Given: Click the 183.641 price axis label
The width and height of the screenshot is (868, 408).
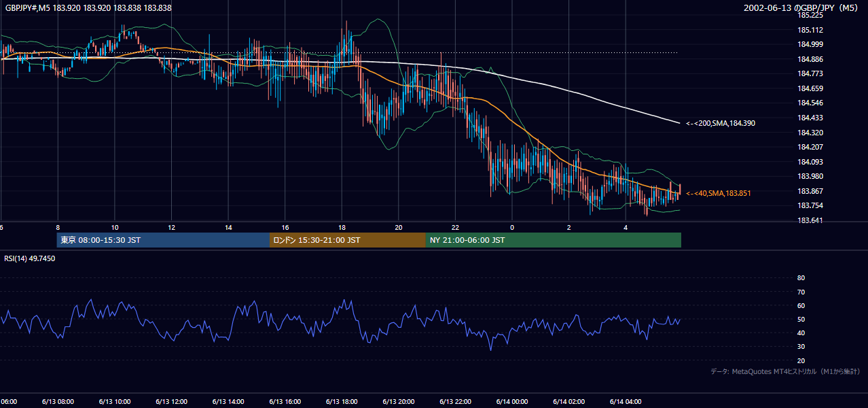Looking at the screenshot, I should [x=810, y=220].
